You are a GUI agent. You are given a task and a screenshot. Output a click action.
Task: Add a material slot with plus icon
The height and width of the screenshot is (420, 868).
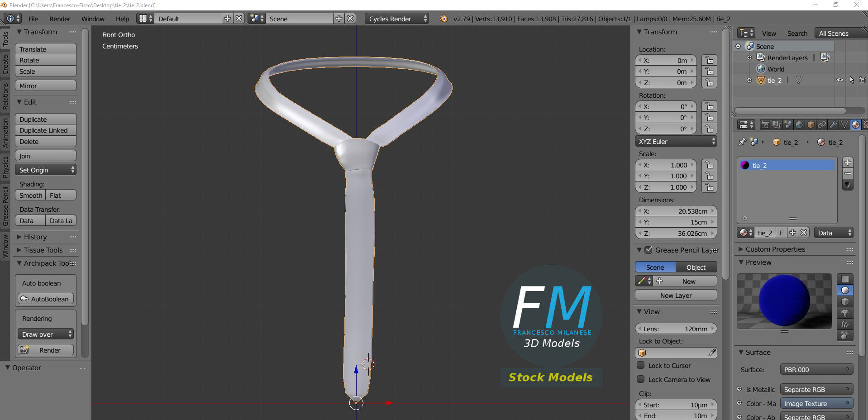click(848, 162)
